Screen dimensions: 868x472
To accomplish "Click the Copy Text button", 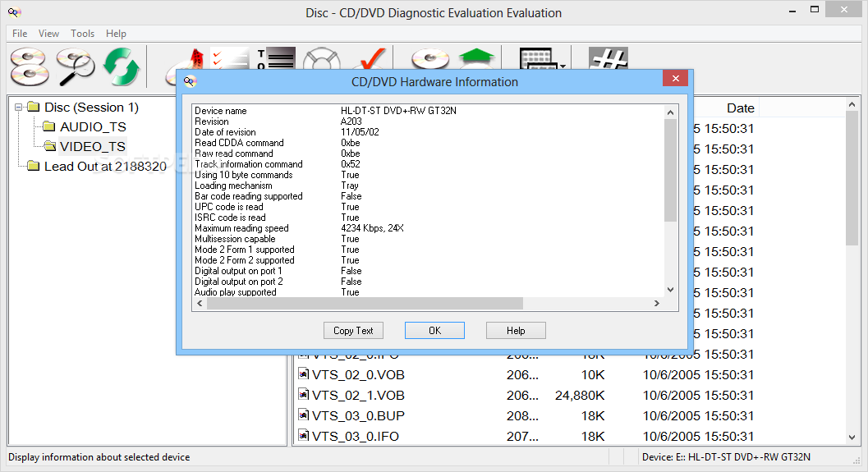I will coord(353,330).
